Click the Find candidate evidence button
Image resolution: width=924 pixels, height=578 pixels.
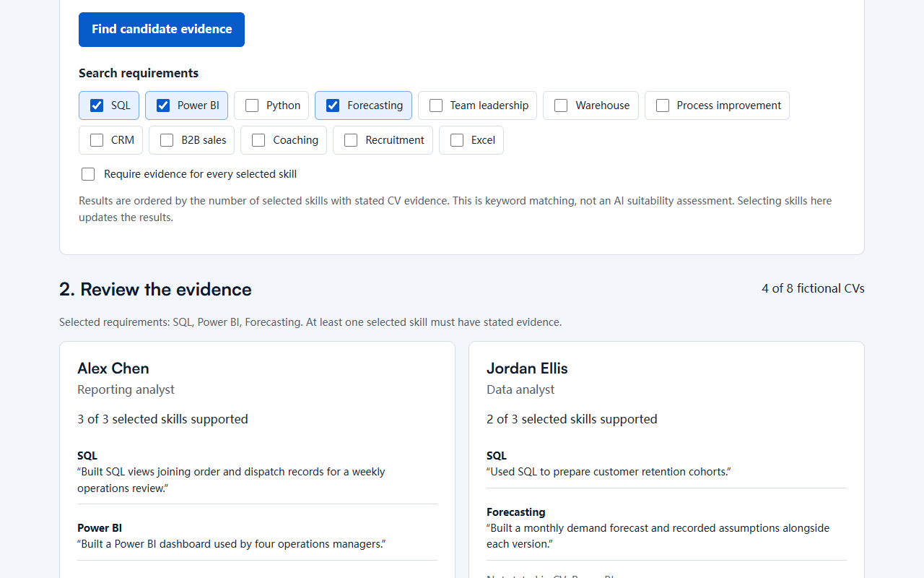click(162, 30)
